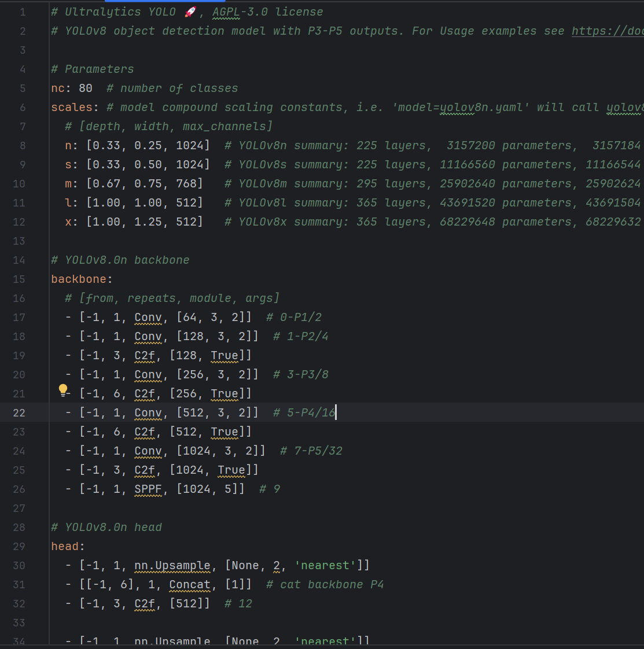Click the 'scales' key
Screen dimensions: 644x649
[x=72, y=107]
